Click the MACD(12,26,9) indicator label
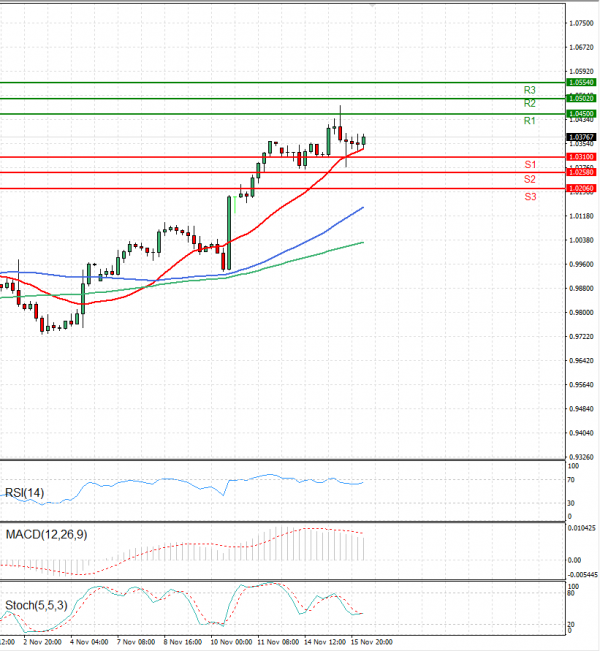Viewport: 600px width, 651px height. [47, 534]
